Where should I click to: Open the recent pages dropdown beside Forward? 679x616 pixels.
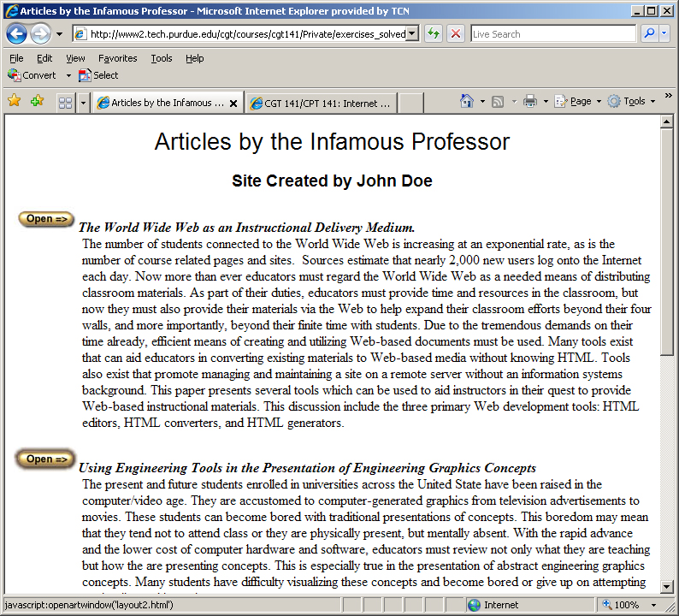(59, 33)
